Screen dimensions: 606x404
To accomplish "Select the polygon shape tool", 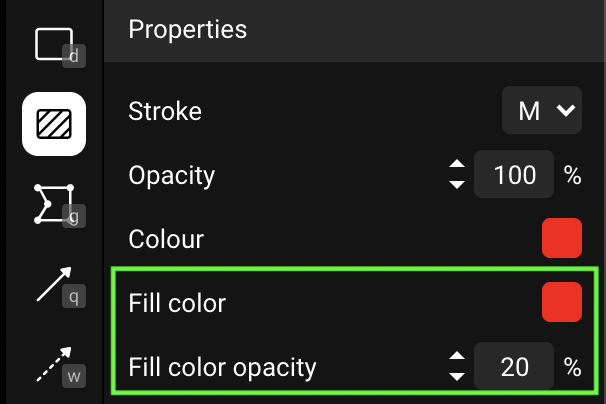I will coord(54,203).
